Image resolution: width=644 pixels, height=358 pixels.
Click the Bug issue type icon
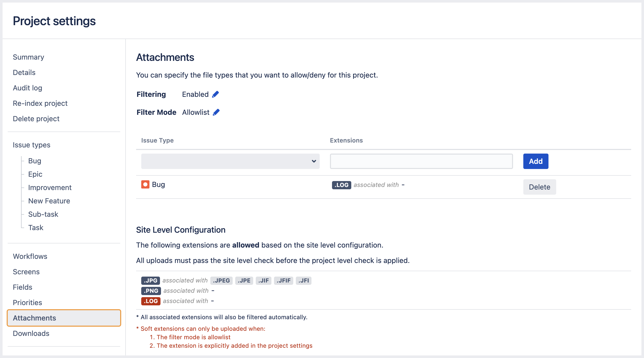tap(145, 184)
